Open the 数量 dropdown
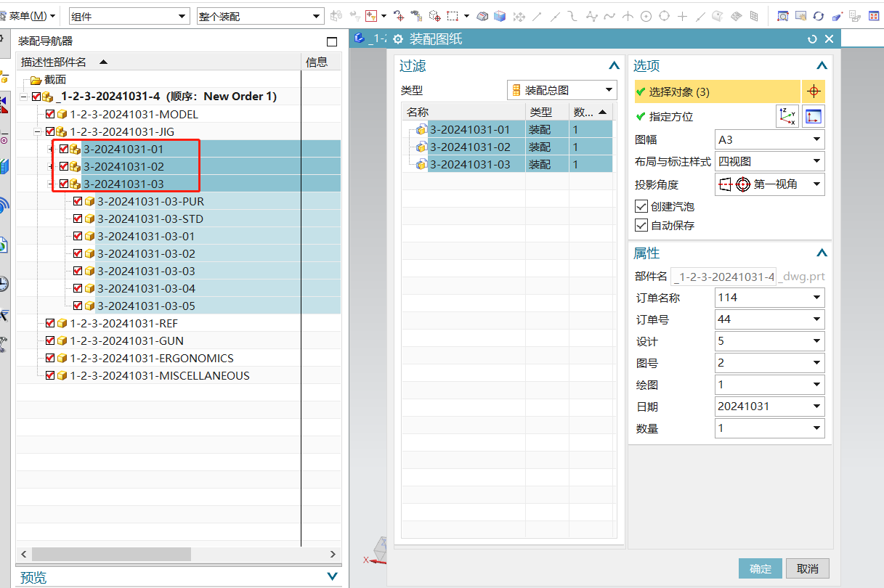The image size is (884, 588). coord(770,428)
